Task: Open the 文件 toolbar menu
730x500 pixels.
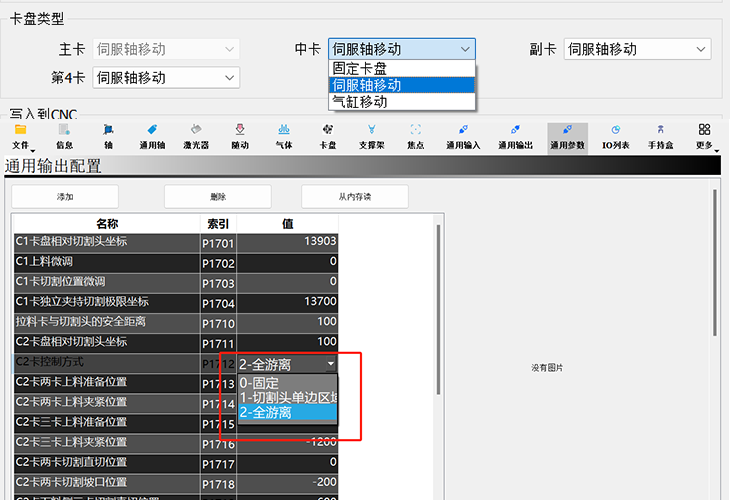Action: point(20,137)
